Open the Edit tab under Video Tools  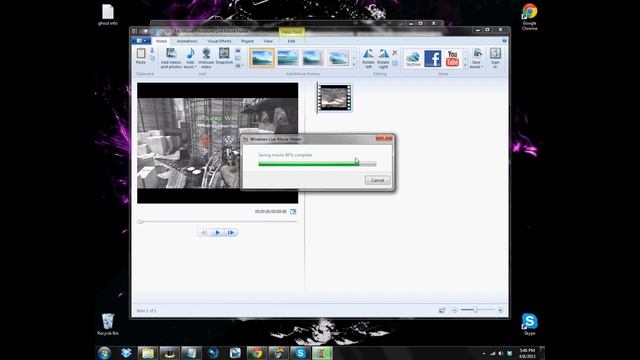point(291,41)
